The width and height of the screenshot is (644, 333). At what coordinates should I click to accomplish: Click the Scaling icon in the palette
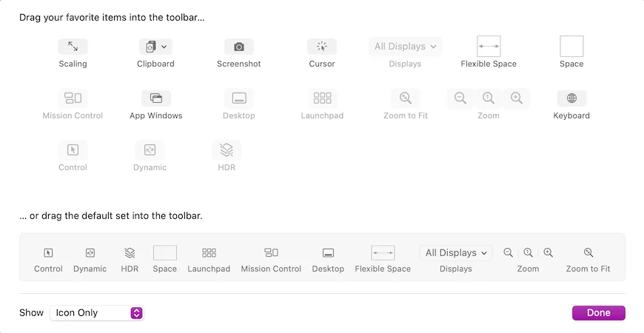click(73, 47)
